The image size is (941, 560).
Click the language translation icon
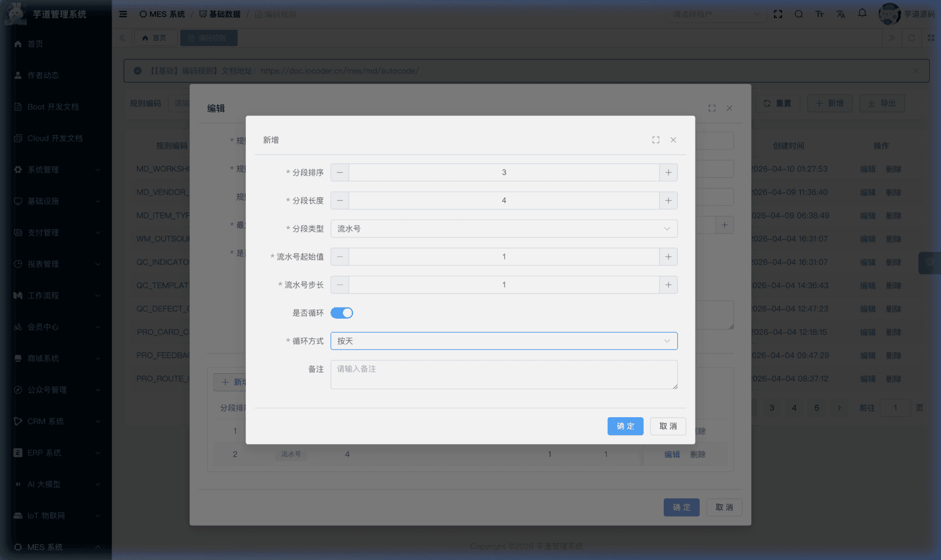(841, 14)
